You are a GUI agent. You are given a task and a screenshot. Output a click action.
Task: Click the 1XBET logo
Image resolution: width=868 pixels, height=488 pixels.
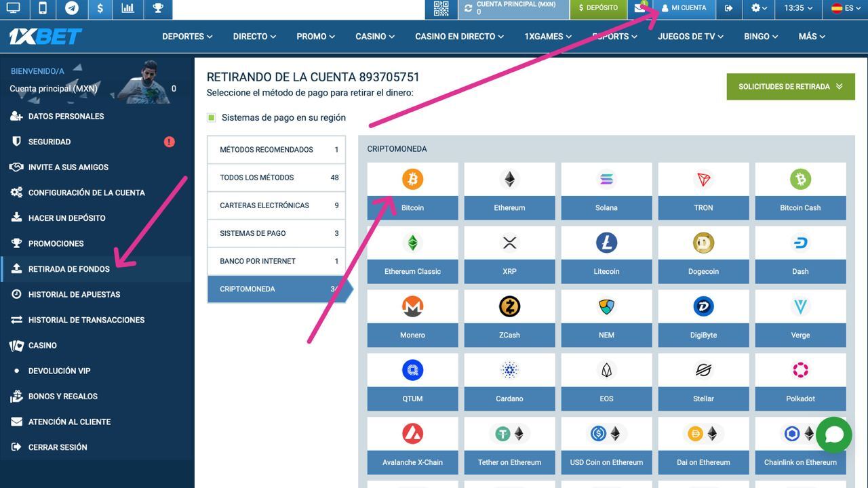click(x=45, y=37)
